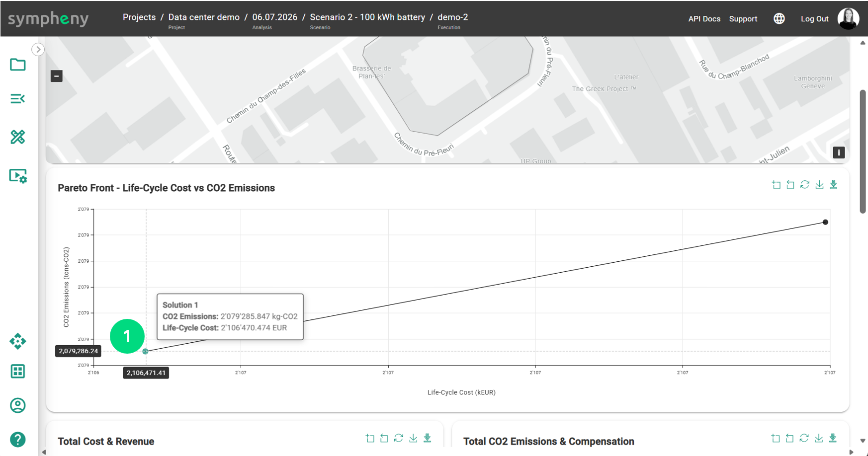Click the grid table icon in sidebar
The width and height of the screenshot is (868, 456).
click(18, 371)
